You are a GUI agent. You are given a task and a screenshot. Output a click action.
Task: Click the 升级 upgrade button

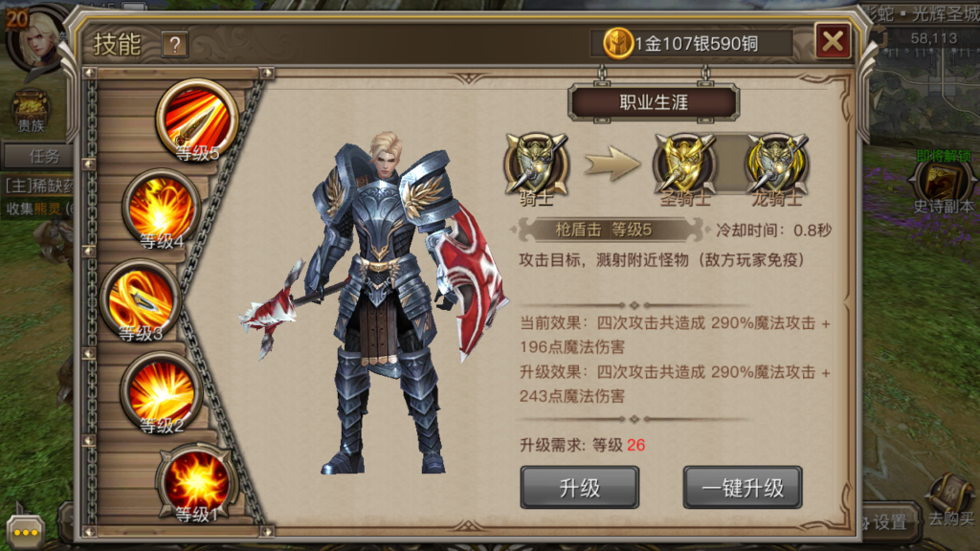(x=579, y=487)
